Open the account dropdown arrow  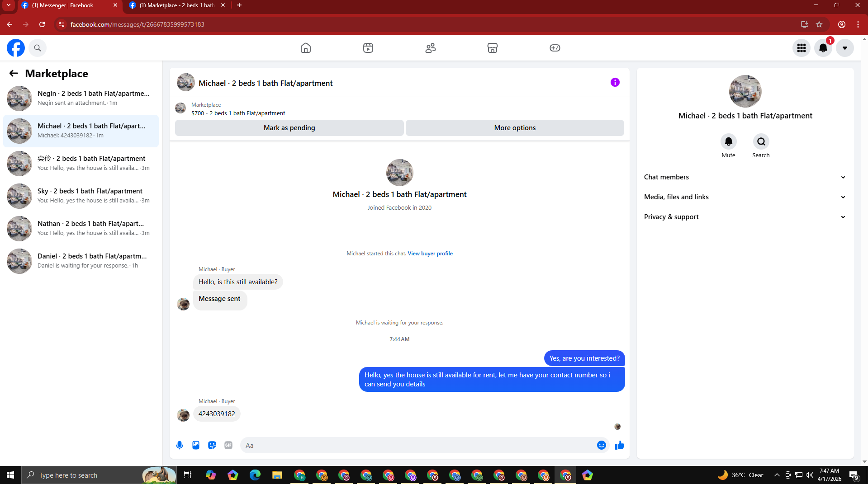click(x=845, y=48)
